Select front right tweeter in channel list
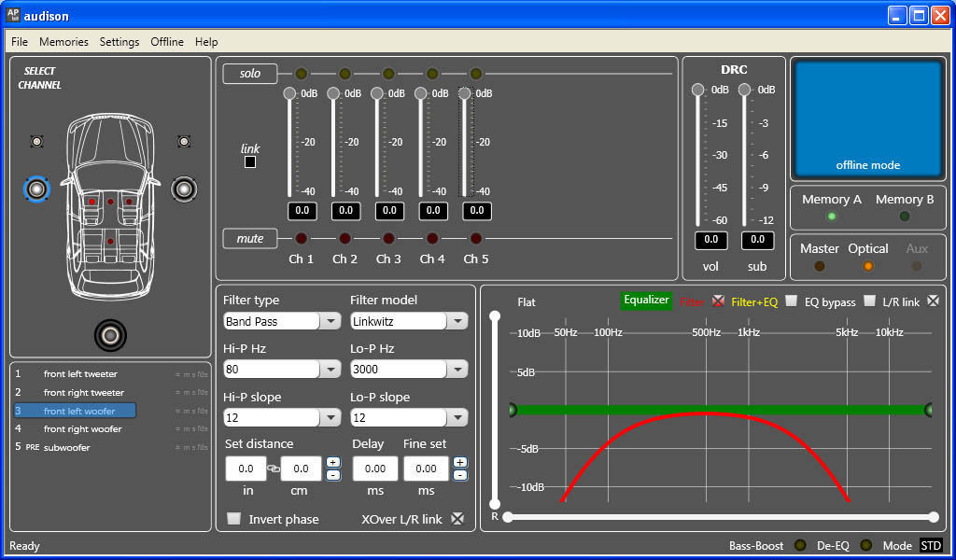The image size is (956, 560). coord(83,393)
